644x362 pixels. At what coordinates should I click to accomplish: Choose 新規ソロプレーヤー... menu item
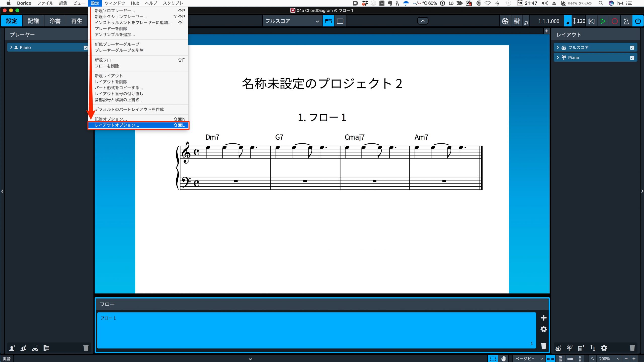coord(138,11)
